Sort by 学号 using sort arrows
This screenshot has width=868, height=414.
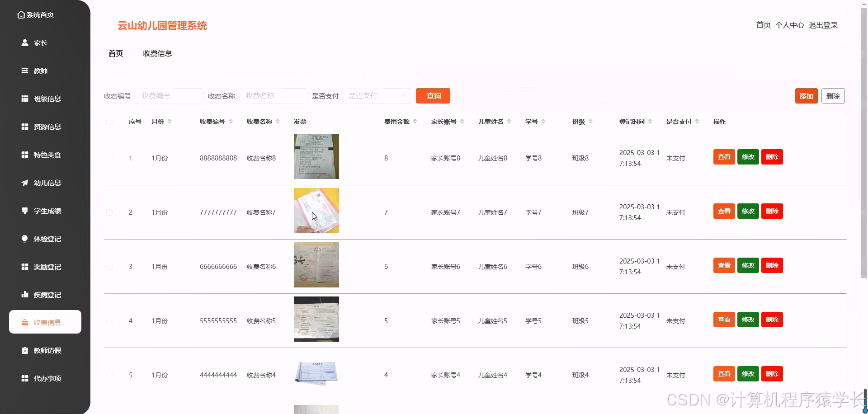pyautogui.click(x=543, y=122)
